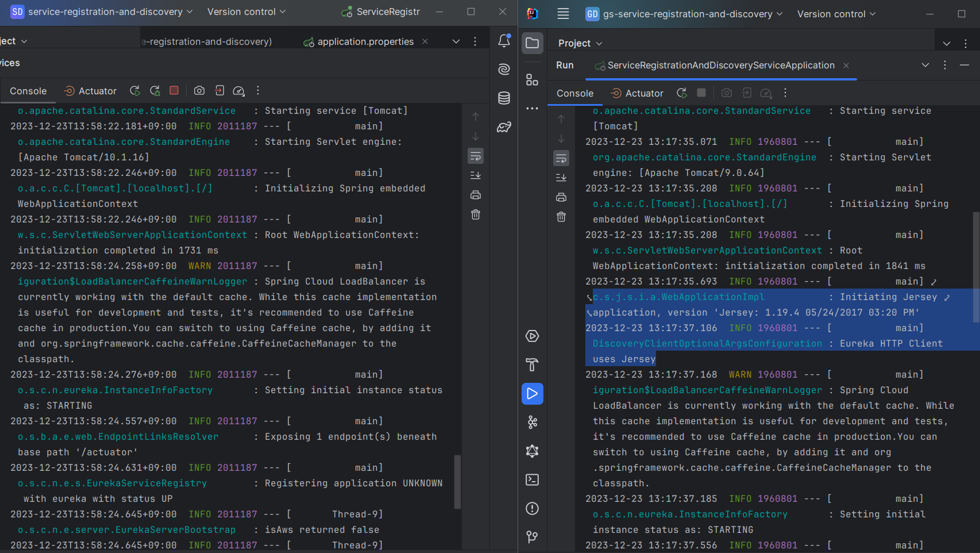Toggle scroll to end in left console
This screenshot has width=980, height=553.
(x=476, y=175)
